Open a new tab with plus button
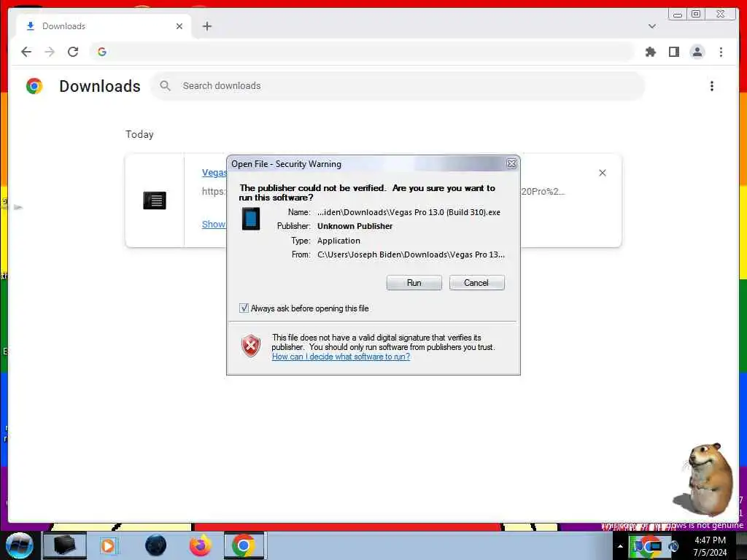Viewport: 747px width, 560px height. pos(206,26)
